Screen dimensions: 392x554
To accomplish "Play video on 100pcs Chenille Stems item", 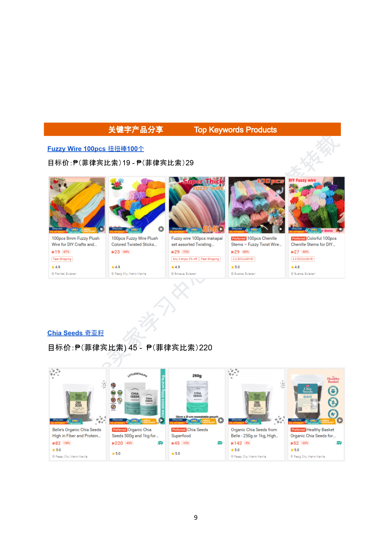I will pyautogui.click(x=281, y=229).
